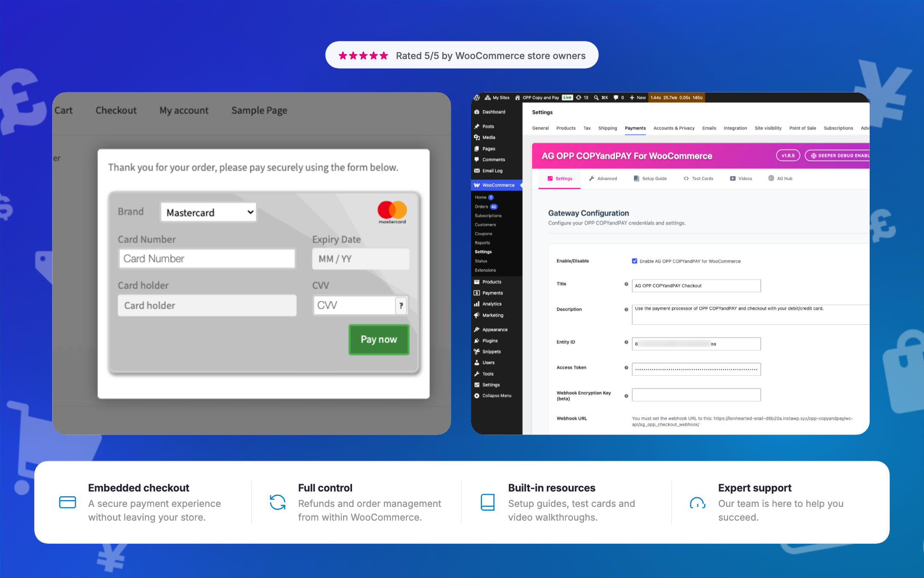This screenshot has height=578, width=924.
Task: Click the Payments icon in sidebar
Action: (x=477, y=293)
